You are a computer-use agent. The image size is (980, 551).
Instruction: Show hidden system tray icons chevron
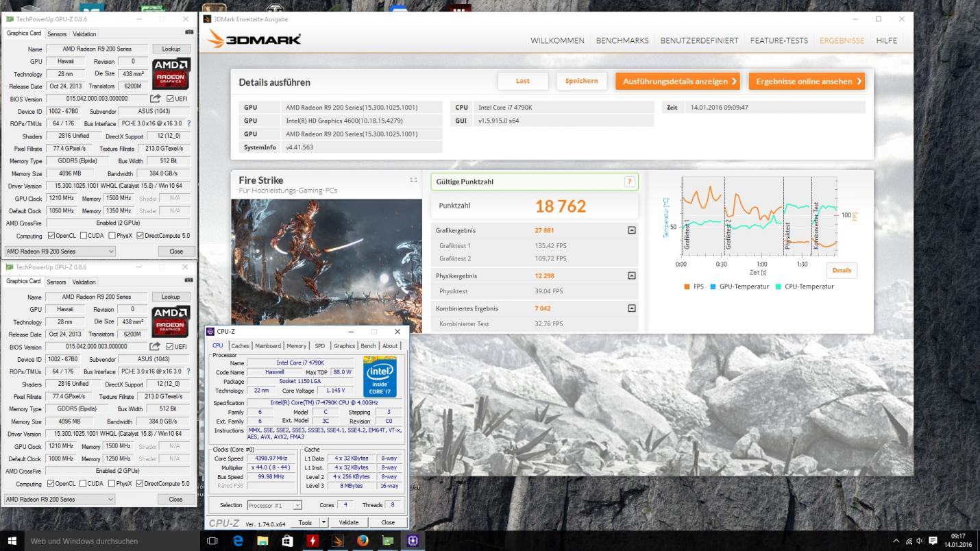coord(896,541)
